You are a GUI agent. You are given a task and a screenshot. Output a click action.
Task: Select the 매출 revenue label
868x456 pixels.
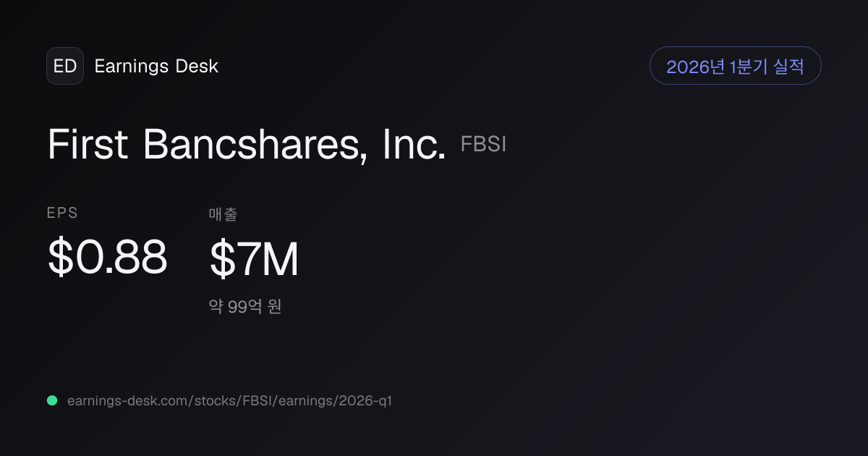[223, 214]
